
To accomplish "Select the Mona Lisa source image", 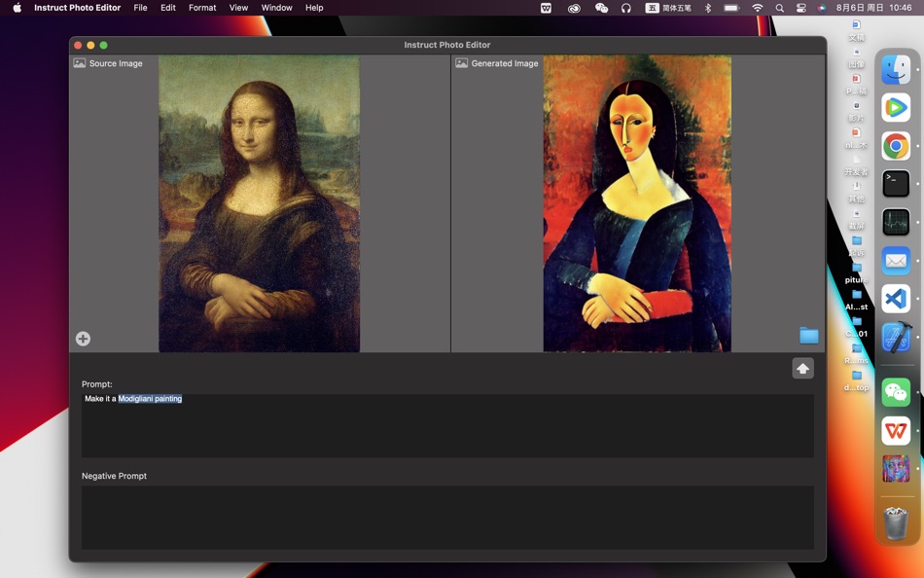I will point(259,203).
